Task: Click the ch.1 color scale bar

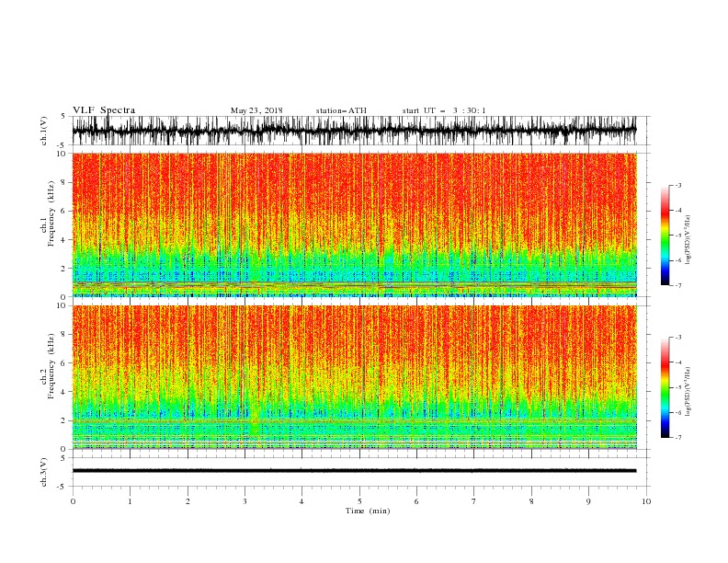Action: coord(665,235)
